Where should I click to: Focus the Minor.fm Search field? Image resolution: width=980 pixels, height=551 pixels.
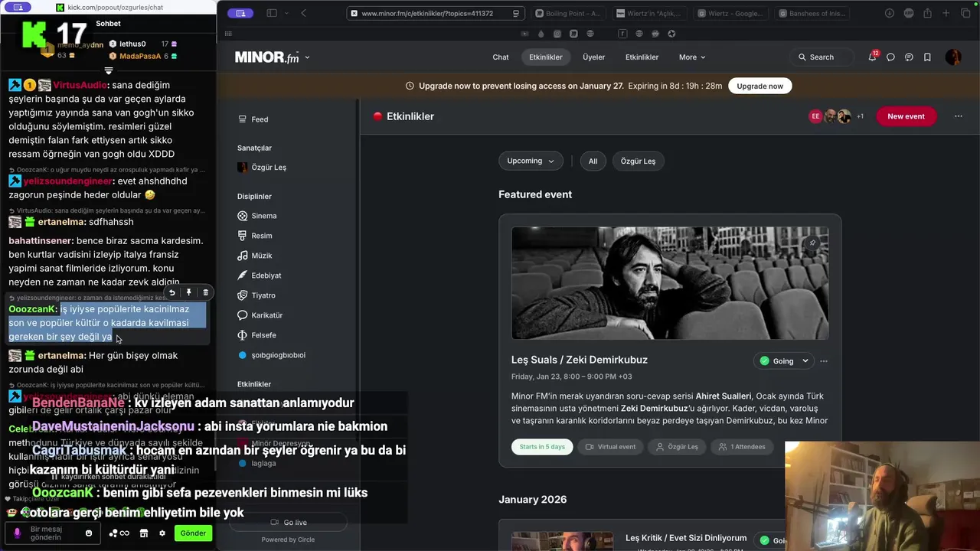pyautogui.click(x=822, y=57)
